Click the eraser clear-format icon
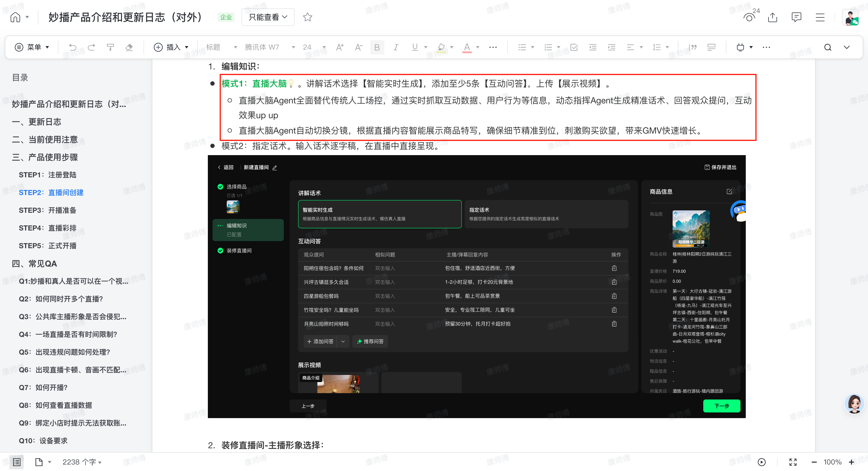Image resolution: width=868 pixels, height=471 pixels. (129, 47)
